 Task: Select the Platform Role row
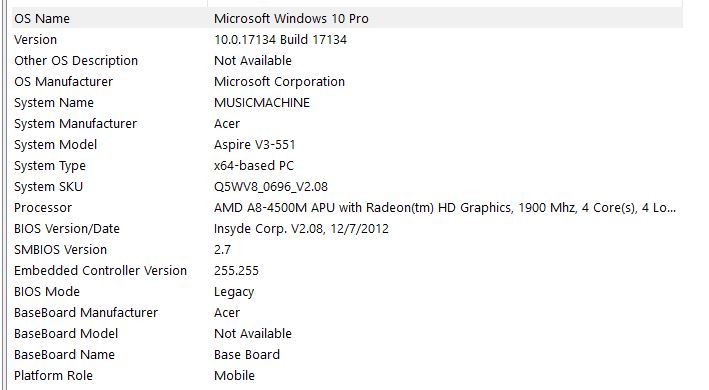347,376
